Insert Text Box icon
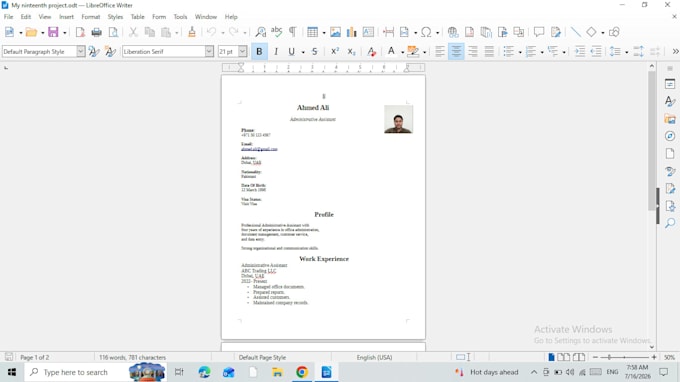 (x=368, y=32)
